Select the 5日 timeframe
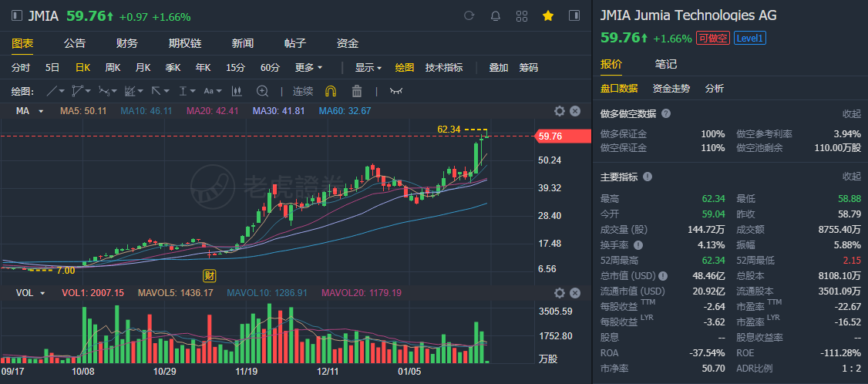This screenshot has height=384, width=868. click(x=52, y=68)
